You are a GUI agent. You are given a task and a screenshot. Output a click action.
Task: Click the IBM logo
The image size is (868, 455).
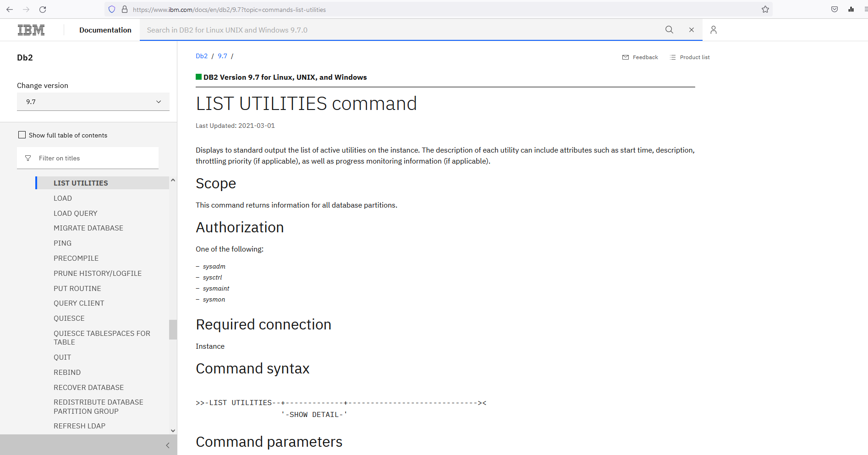(x=31, y=29)
